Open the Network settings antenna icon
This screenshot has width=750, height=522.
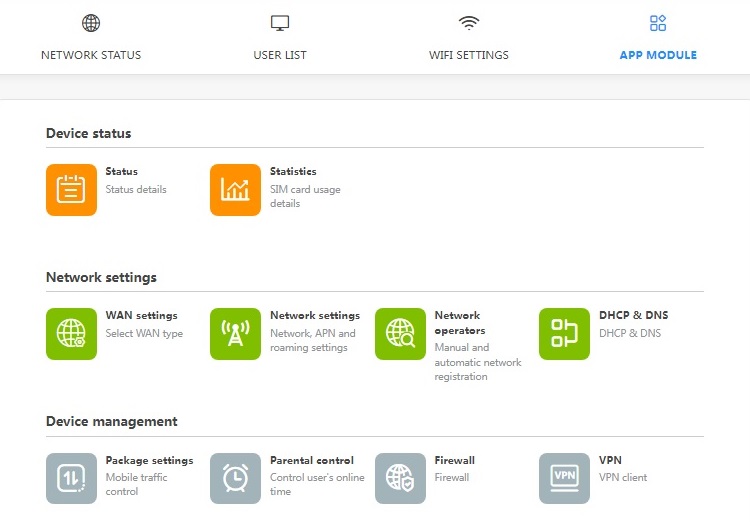(235, 333)
